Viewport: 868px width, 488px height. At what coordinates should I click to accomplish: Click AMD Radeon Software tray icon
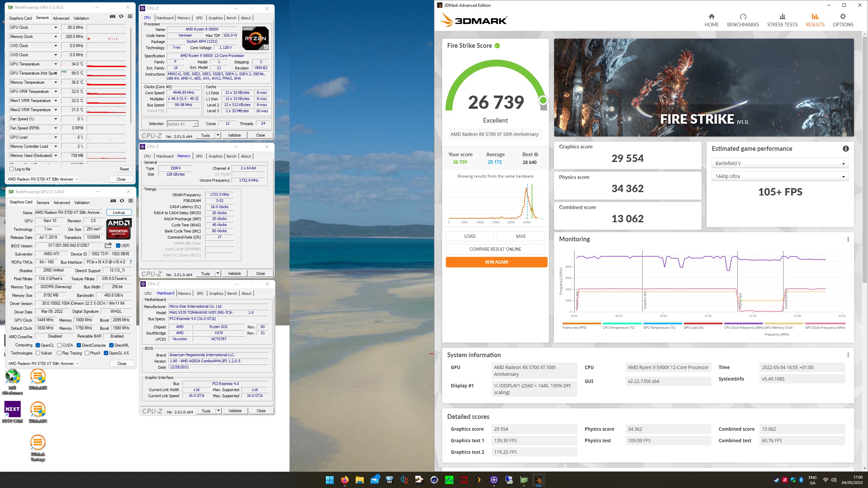coord(785,480)
